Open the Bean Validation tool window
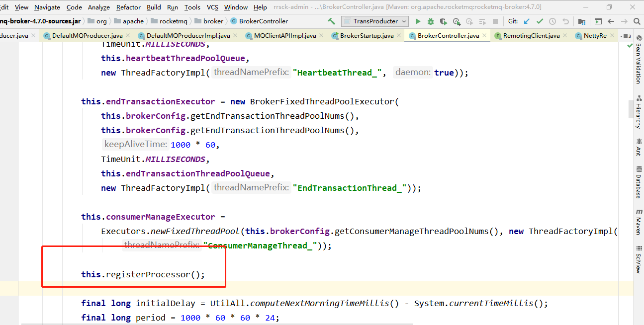The image size is (644, 325). pos(639,61)
